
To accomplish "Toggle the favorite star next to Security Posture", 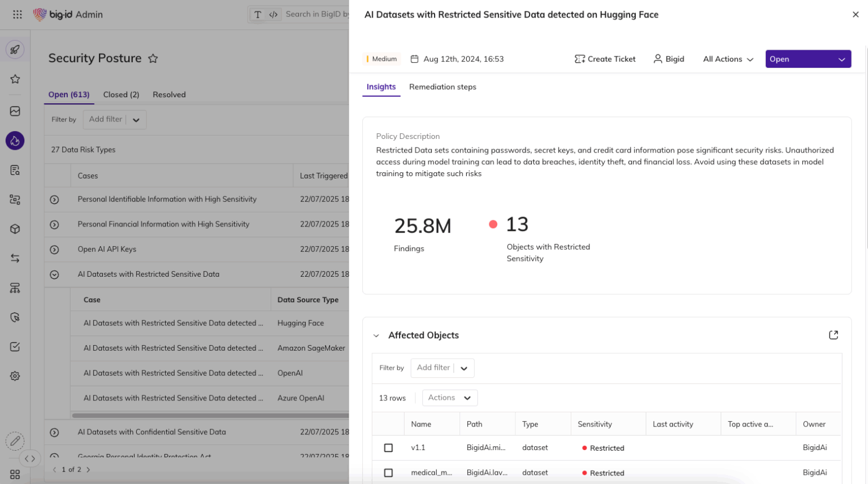I will click(153, 58).
